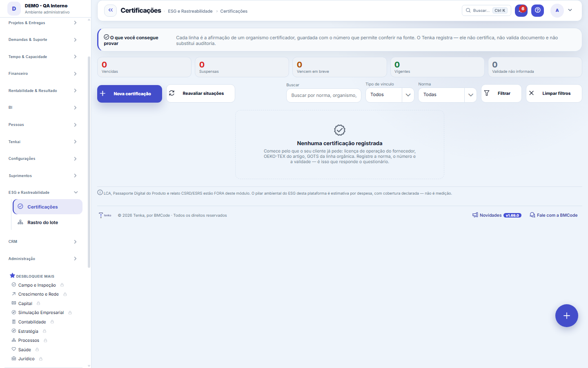Expand the Financeiro sidebar section
The width and height of the screenshot is (588, 368).
43,74
